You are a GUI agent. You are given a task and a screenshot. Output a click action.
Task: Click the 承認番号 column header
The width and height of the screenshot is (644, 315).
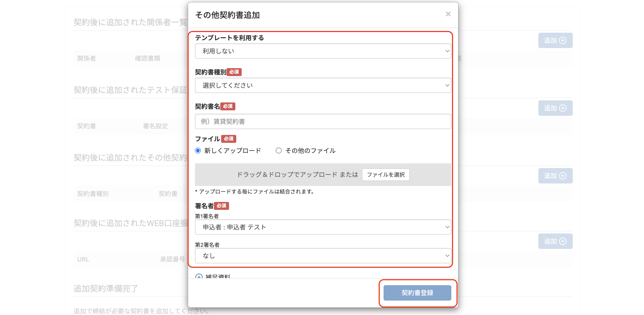click(172, 259)
